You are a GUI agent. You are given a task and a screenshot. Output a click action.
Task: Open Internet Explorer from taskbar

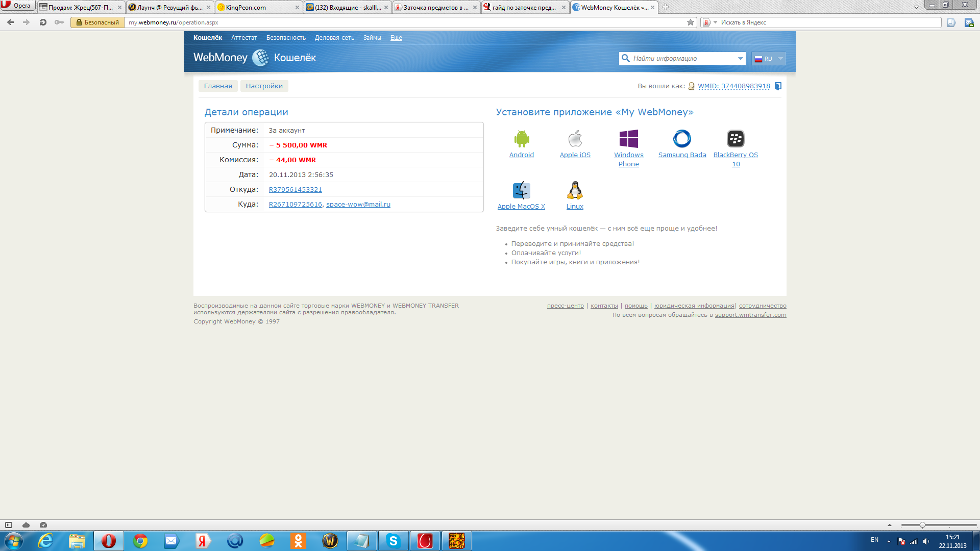coord(46,541)
